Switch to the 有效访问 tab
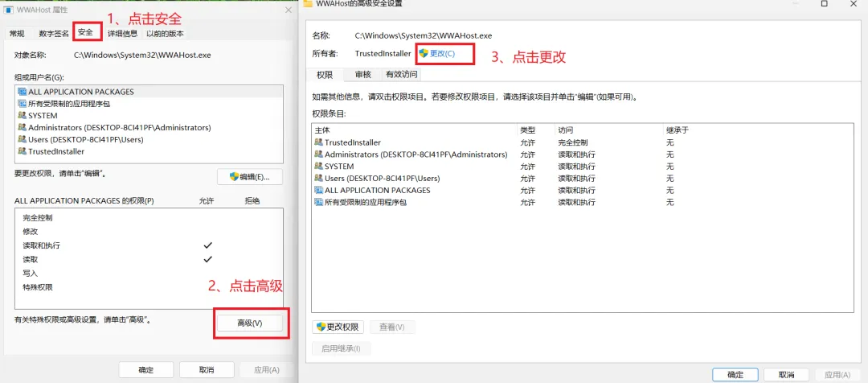868x383 pixels. [401, 74]
